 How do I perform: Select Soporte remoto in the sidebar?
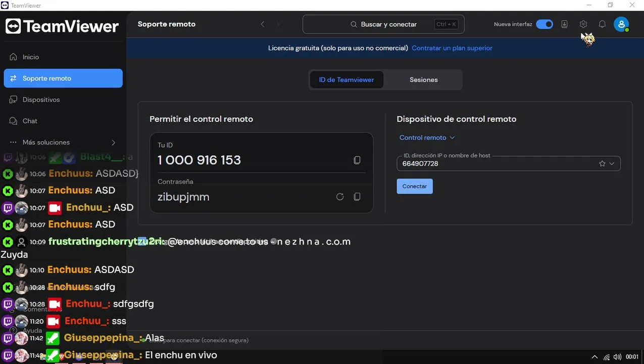click(x=63, y=78)
